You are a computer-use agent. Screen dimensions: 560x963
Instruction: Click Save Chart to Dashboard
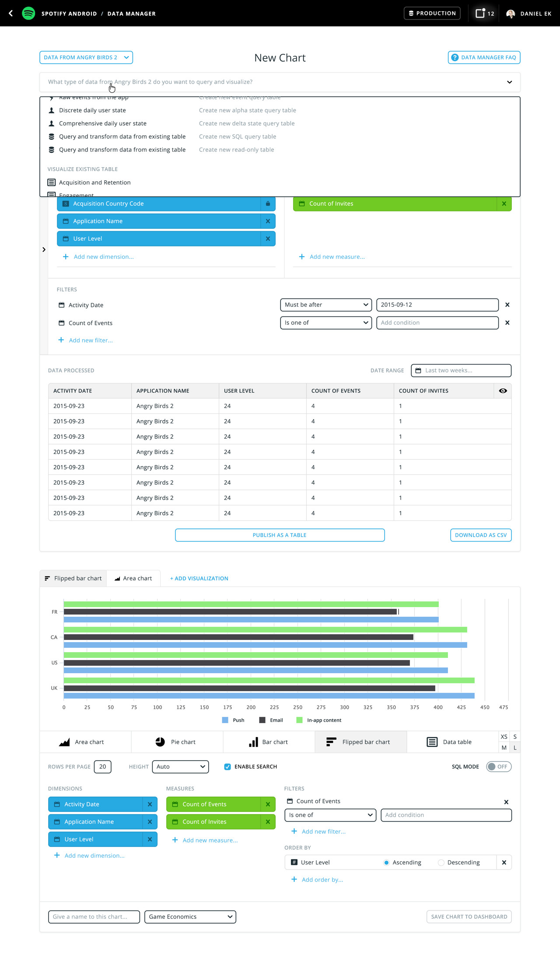(x=469, y=917)
